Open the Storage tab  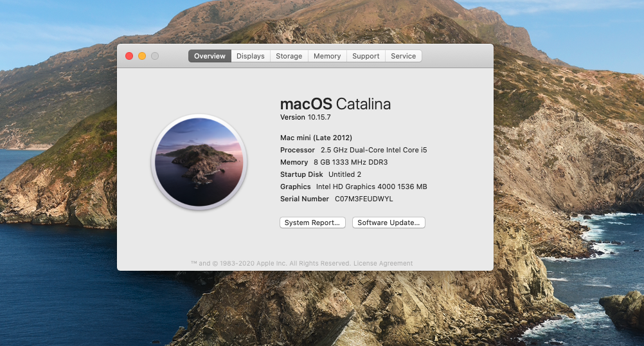pos(289,56)
